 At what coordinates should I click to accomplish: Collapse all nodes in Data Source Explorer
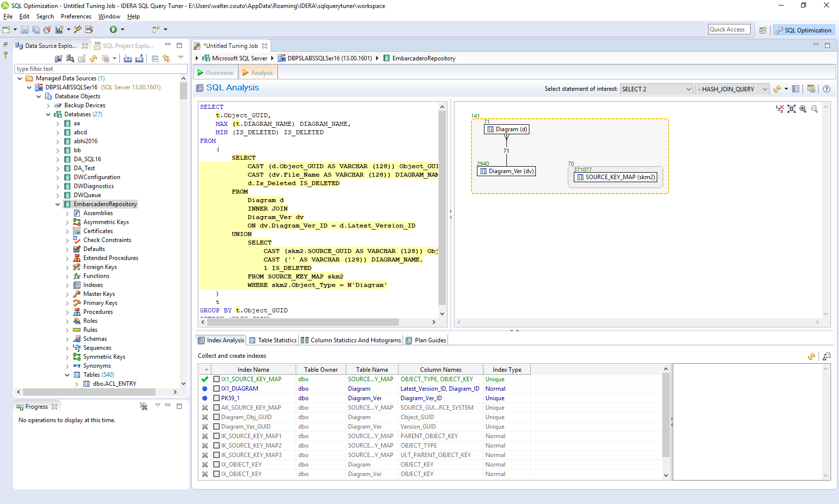pos(155,58)
